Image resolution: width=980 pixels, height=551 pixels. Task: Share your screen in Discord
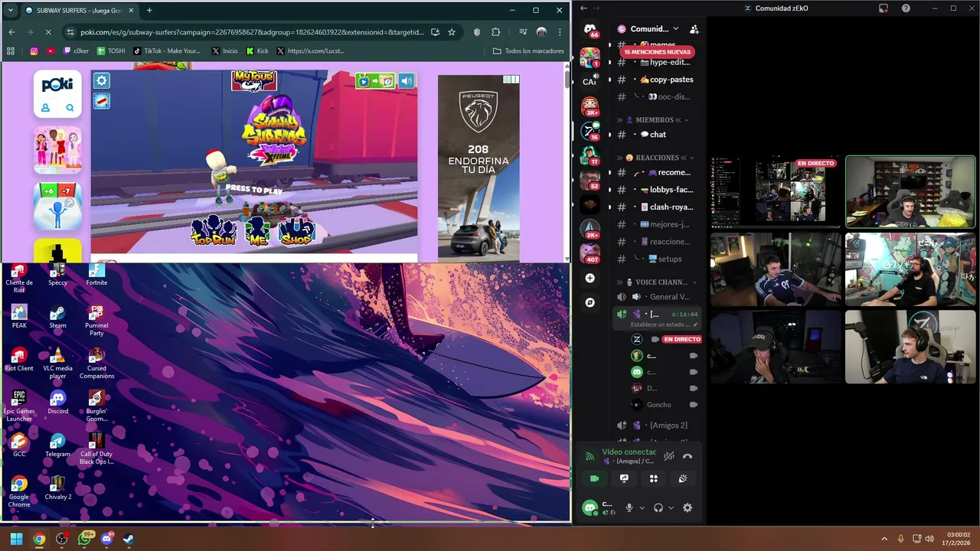tap(624, 478)
